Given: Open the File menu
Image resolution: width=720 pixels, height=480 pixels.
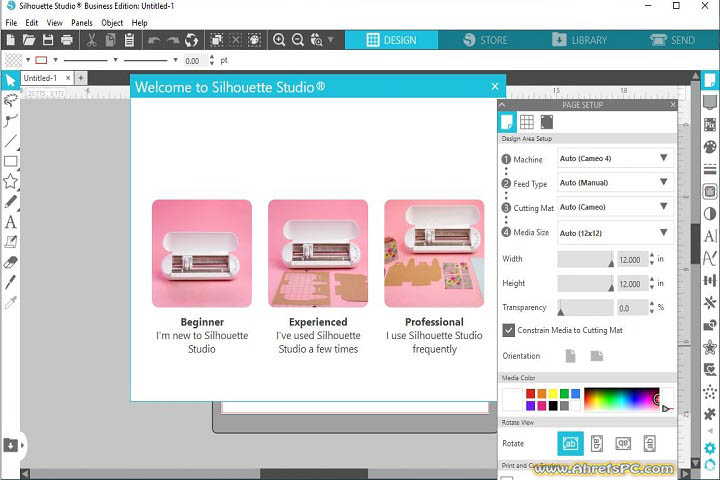Looking at the screenshot, I should 11,23.
